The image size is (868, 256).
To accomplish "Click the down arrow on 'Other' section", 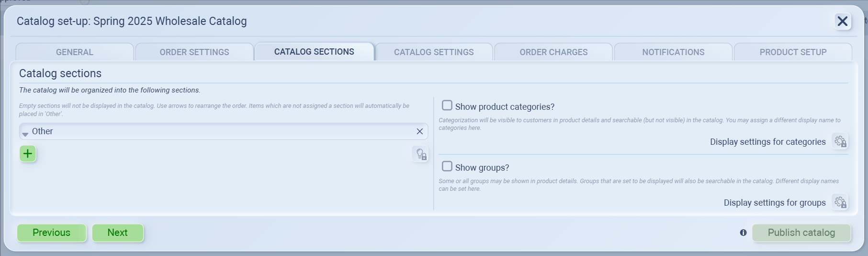I will (x=25, y=134).
